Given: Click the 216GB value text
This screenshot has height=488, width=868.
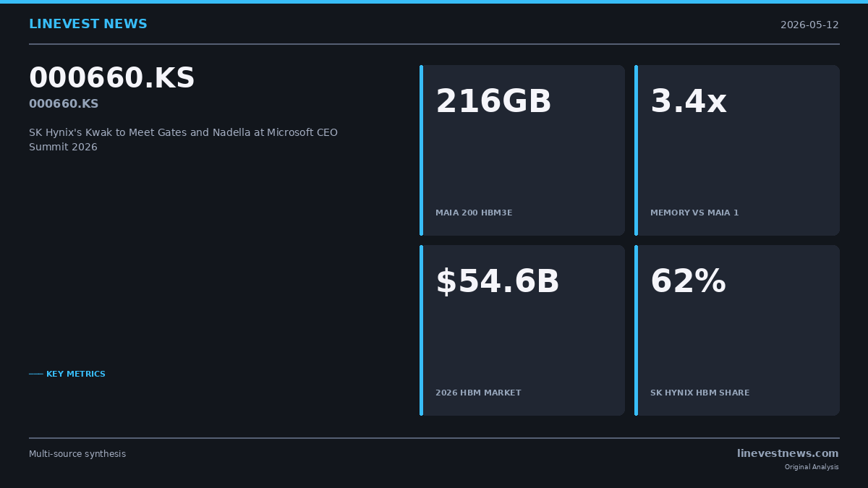Looking at the screenshot, I should click(x=493, y=102).
